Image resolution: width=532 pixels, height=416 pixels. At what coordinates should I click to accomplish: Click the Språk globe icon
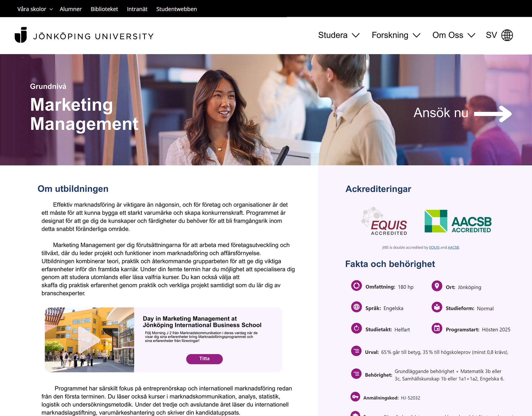pos(356,307)
